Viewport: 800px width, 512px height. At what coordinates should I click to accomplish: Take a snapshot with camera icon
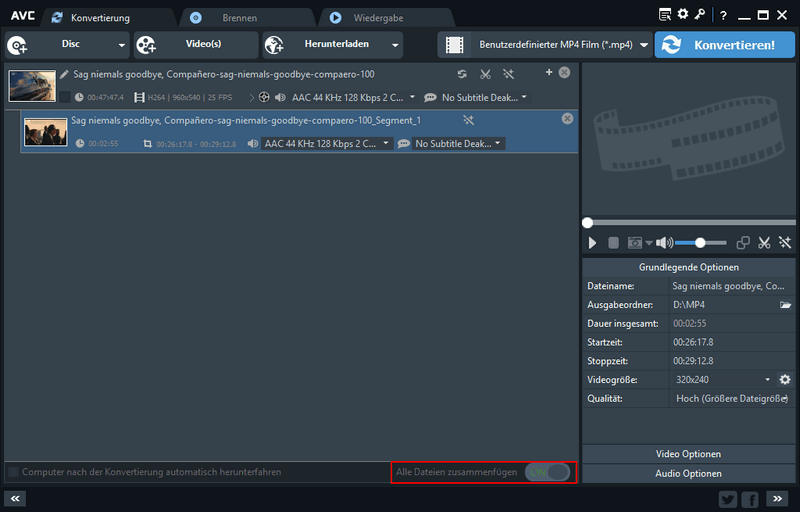click(x=635, y=243)
